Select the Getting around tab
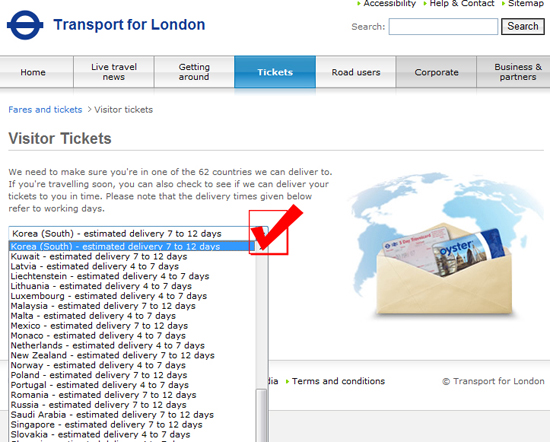550x442 pixels. [x=194, y=72]
